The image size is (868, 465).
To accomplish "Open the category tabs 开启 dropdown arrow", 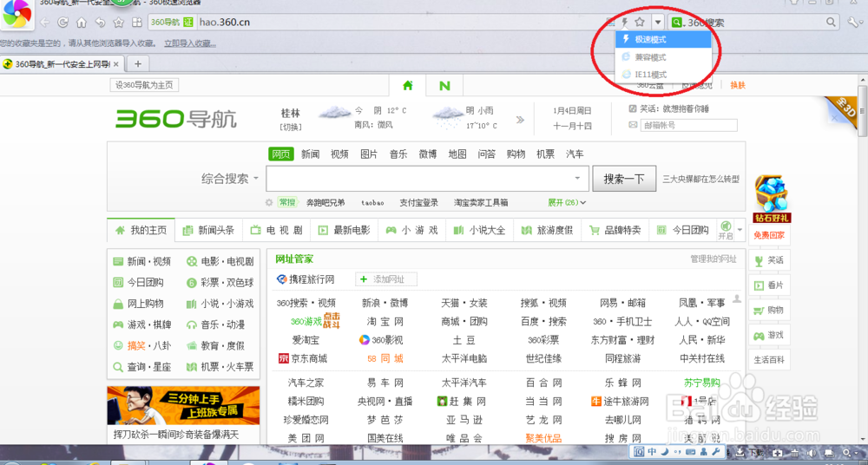I will click(x=740, y=230).
